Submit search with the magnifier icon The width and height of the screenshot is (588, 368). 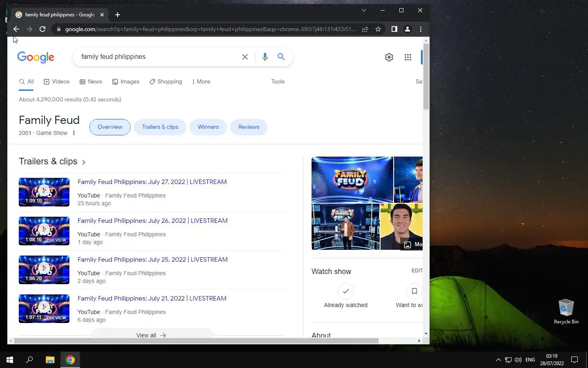[x=281, y=57]
